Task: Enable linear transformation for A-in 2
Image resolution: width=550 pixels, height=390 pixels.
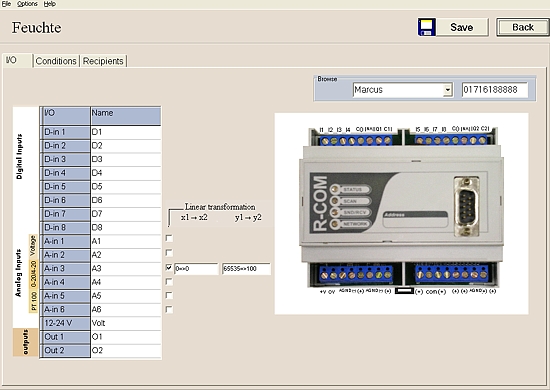Action: click(169, 253)
